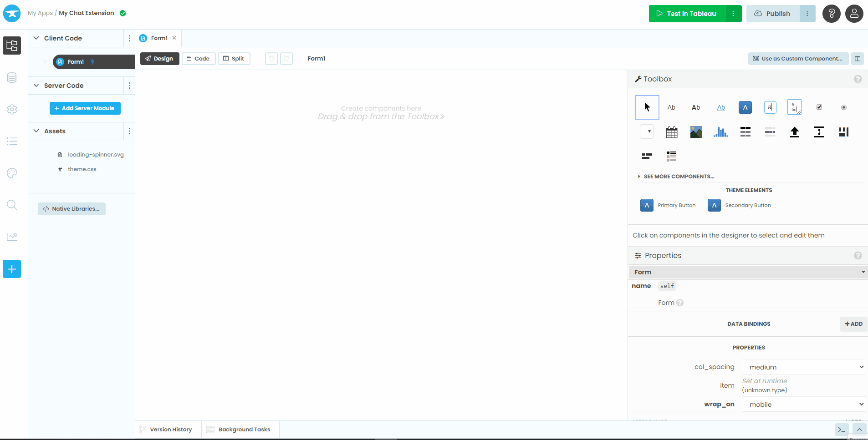Screen dimensions: 868x440
Task: Open the Split view tab
Action: click(234, 58)
